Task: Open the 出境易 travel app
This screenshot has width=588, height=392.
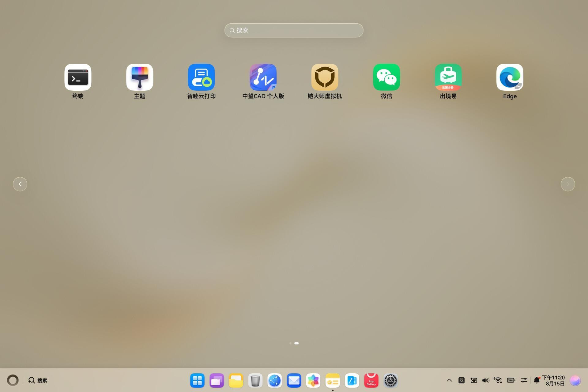Action: [448, 77]
